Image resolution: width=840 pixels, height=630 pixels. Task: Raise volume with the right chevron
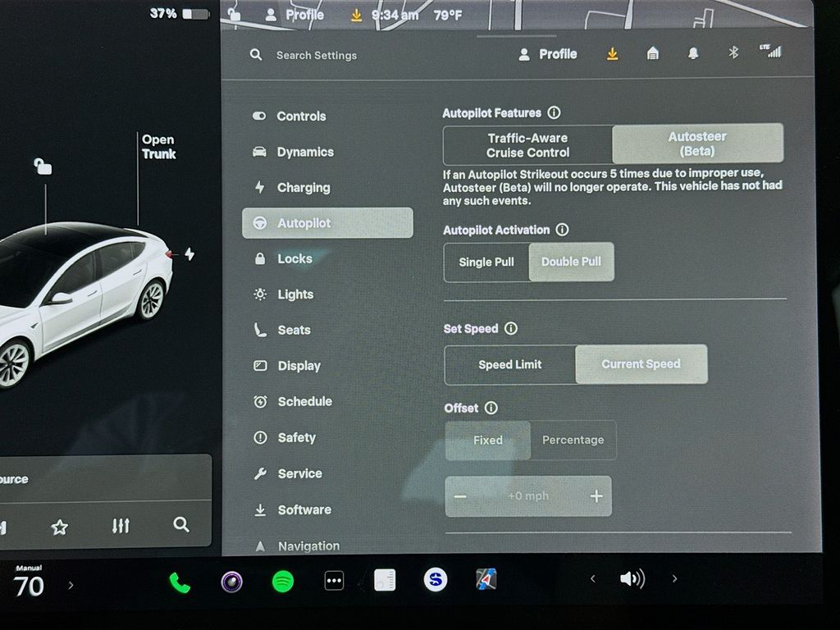pos(674,578)
